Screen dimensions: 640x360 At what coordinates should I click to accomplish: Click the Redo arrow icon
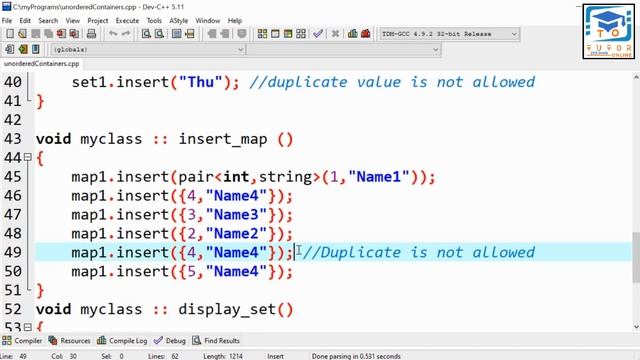coord(126,34)
